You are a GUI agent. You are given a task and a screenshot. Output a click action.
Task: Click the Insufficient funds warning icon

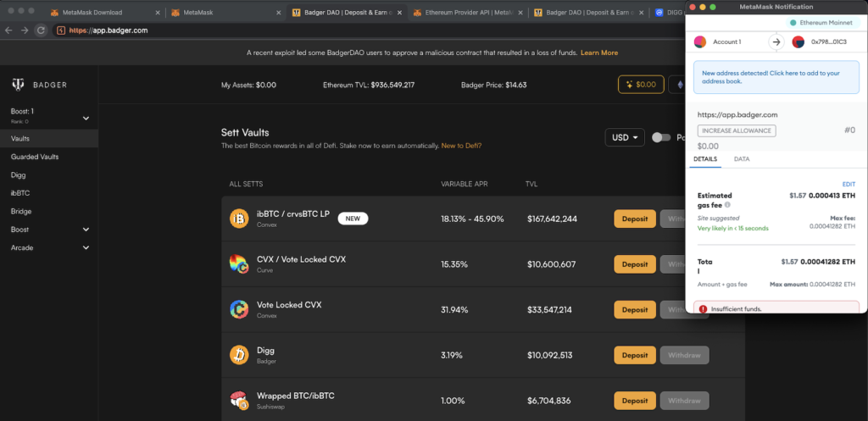click(x=703, y=309)
